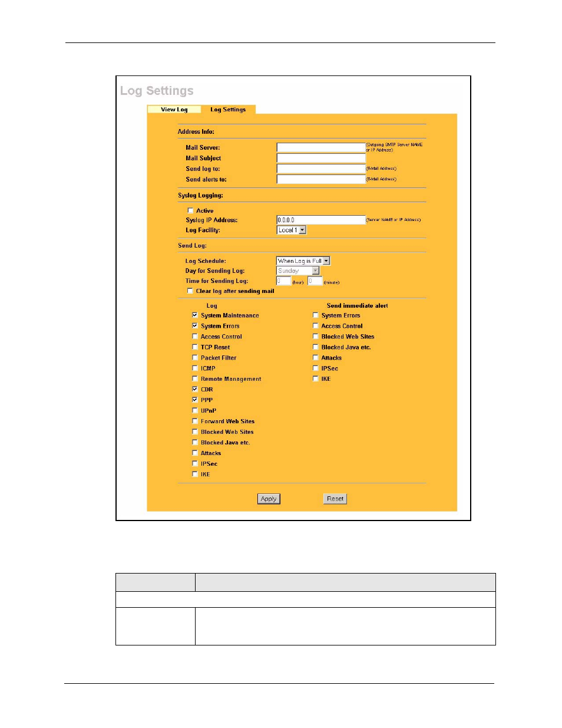The height and width of the screenshot is (728, 562).
Task: Uncheck the CDR log checkbox
Action: click(x=195, y=390)
